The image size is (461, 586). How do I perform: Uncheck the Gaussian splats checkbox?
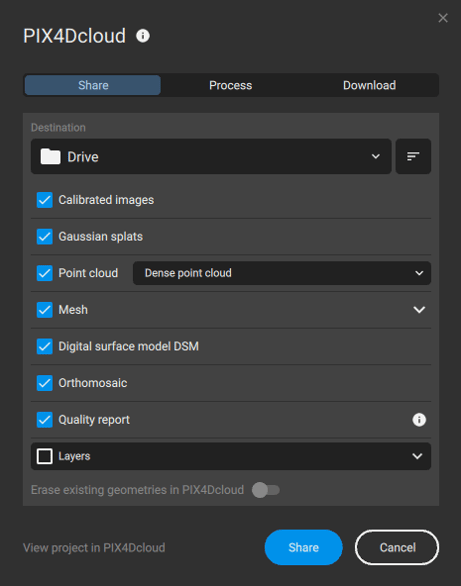tap(44, 237)
